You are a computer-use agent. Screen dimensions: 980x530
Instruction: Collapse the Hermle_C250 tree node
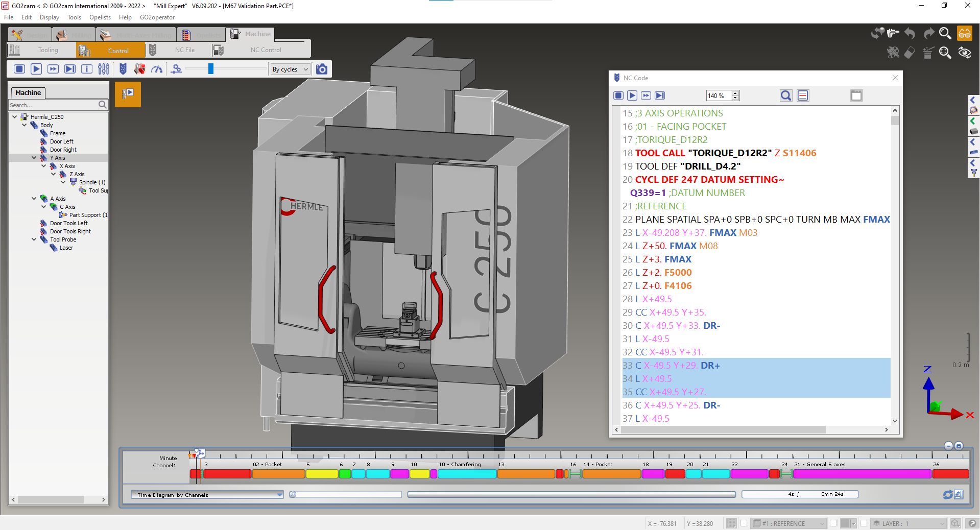(14, 117)
